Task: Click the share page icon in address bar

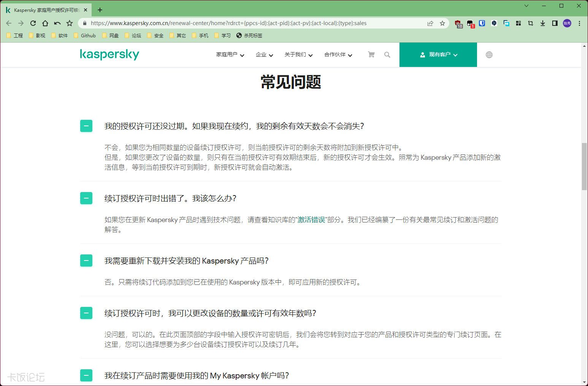Action: 430,23
